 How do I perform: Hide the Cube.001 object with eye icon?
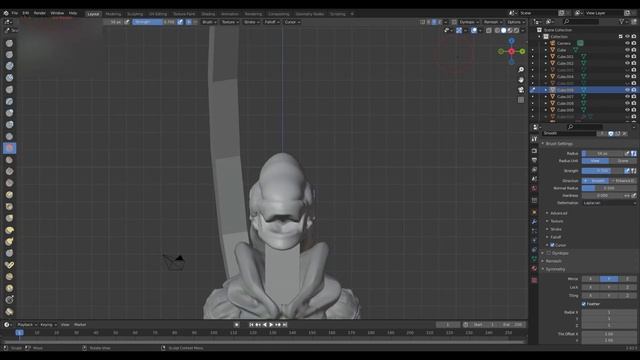[627, 56]
